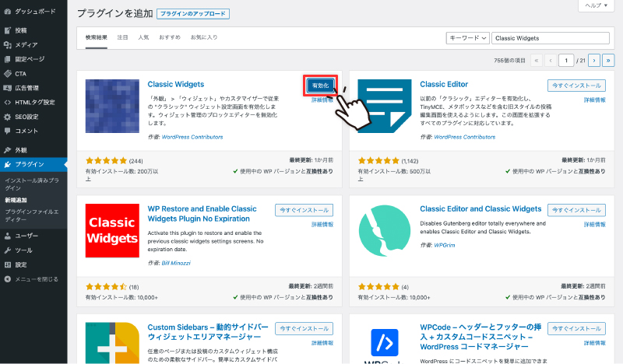Click the Classic Editor and Classic Widgets icon
This screenshot has height=364, width=623.
[x=385, y=231]
